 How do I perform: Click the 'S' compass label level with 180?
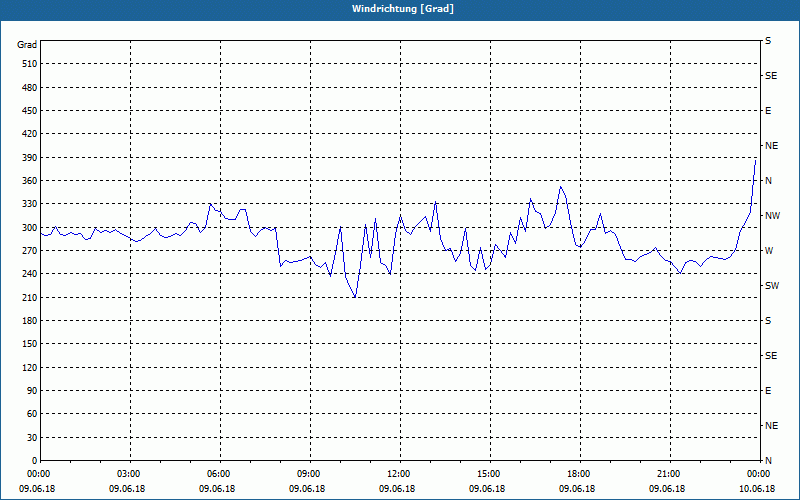[768, 321]
